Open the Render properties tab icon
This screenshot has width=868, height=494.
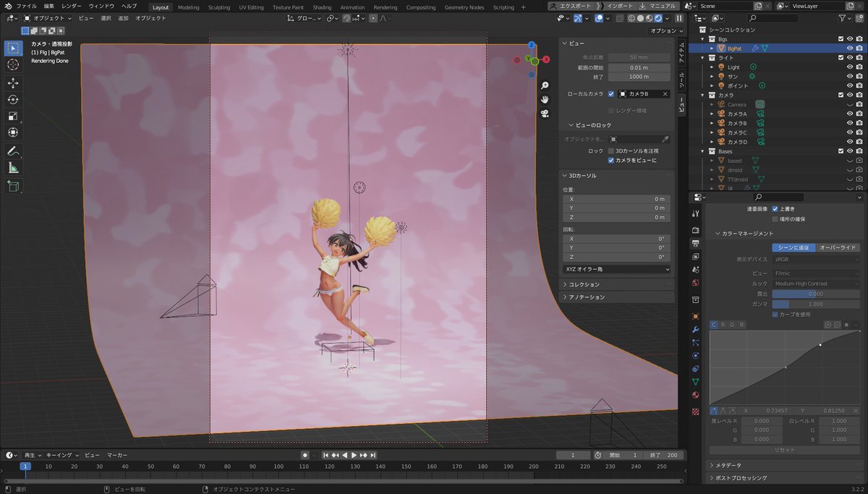[x=696, y=230]
